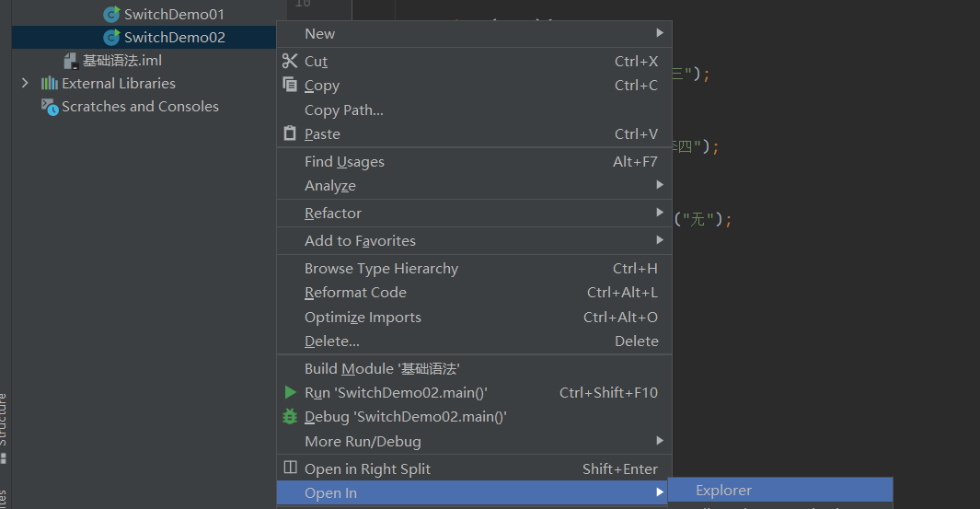
Task: Click the Copy pages icon
Action: 290,86
